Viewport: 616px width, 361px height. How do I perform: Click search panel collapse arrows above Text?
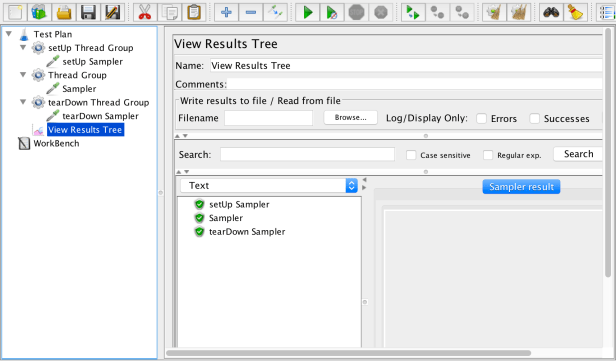tap(182, 172)
